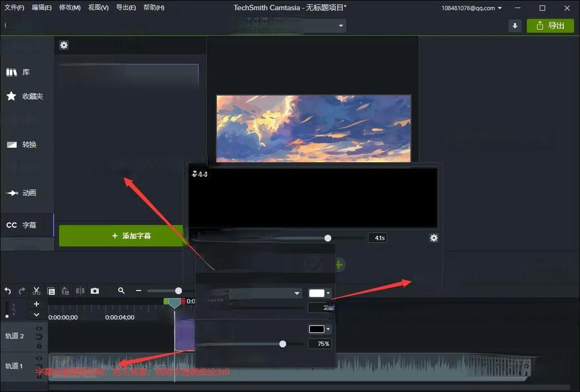The image size is (580, 392).
Task: Click the split clip icon
Action: click(80, 291)
